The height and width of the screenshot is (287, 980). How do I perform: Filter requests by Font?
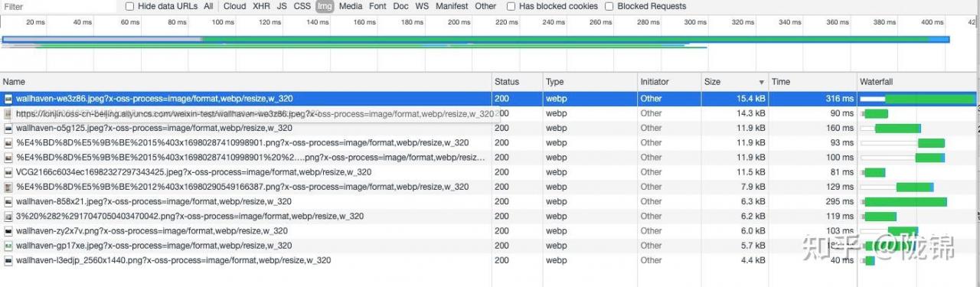(377, 6)
